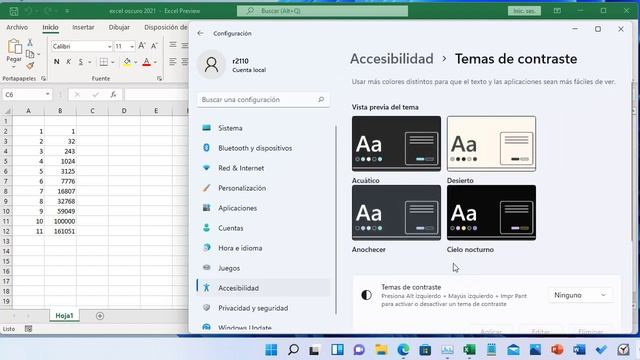Screen dimensions: 640x360
Task: Expand the underline style dropdown arrow
Action: pyautogui.click(x=89, y=62)
